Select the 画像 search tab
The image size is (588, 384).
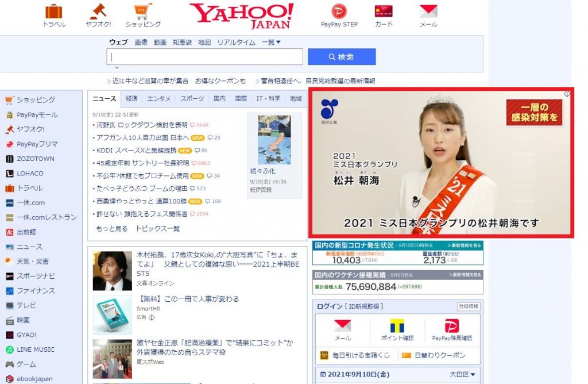click(141, 42)
